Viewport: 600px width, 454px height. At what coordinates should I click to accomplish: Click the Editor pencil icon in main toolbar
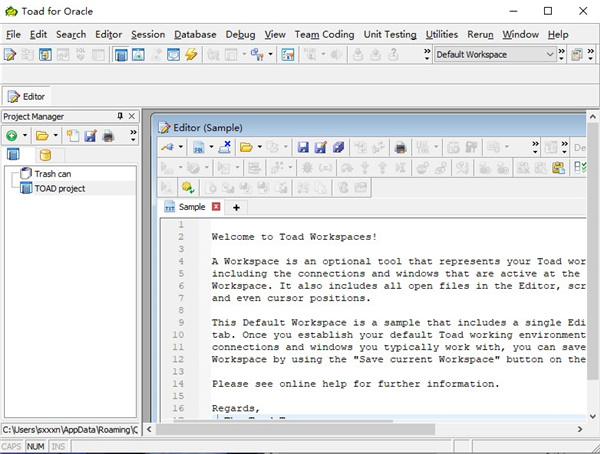[10, 54]
